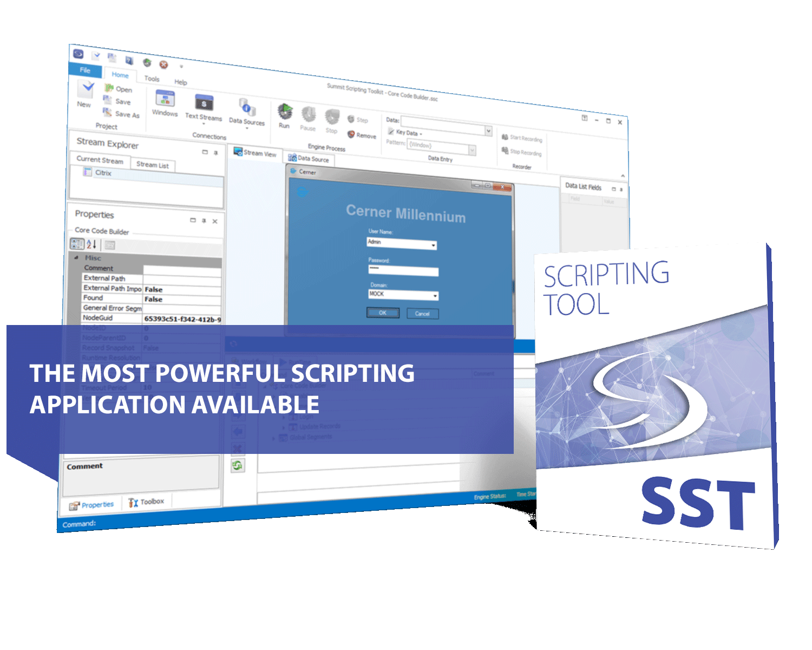This screenshot has width=812, height=650.
Task: Click the quick access red cancel icon
Action: click(163, 64)
